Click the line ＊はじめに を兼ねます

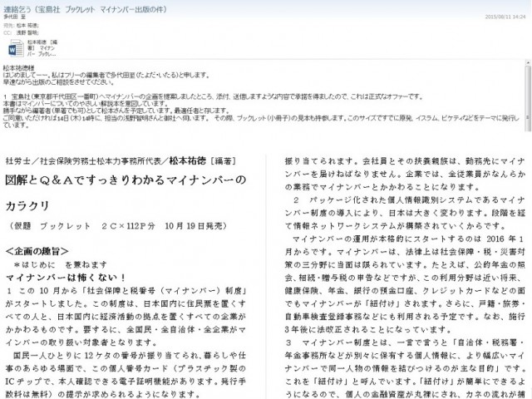61,264
